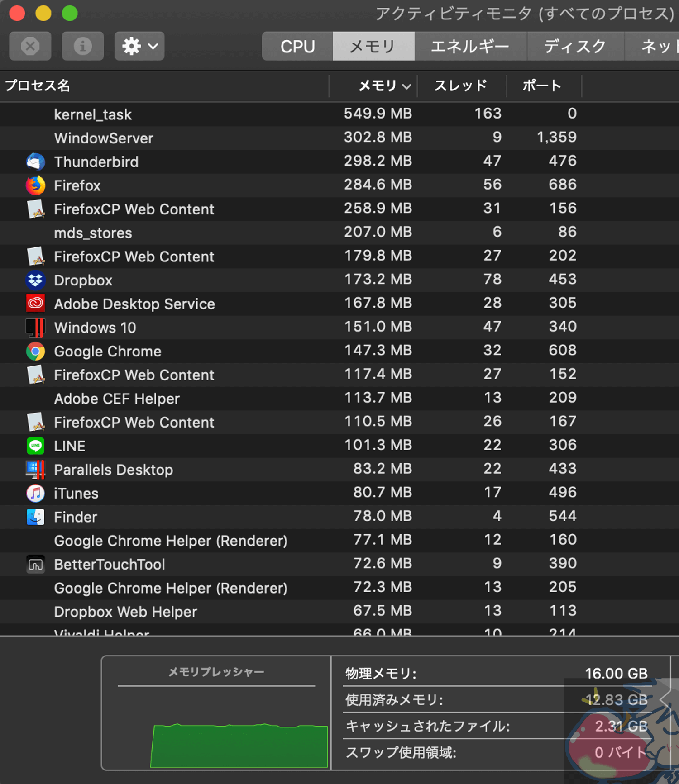This screenshot has height=784, width=679.
Task: Click the Parallels Desktop process name
Action: point(114,470)
